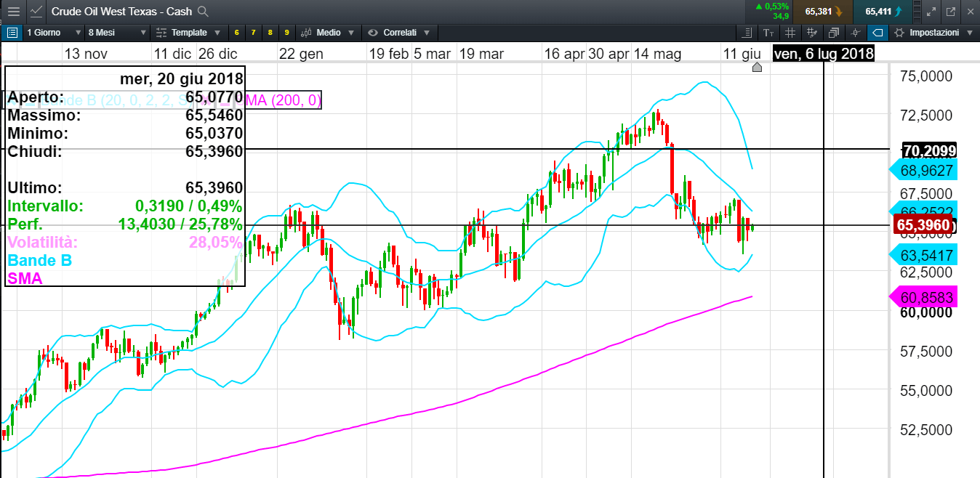The image size is (980, 478).
Task: Click the 11 giu date on time axis
Action: tap(742, 54)
